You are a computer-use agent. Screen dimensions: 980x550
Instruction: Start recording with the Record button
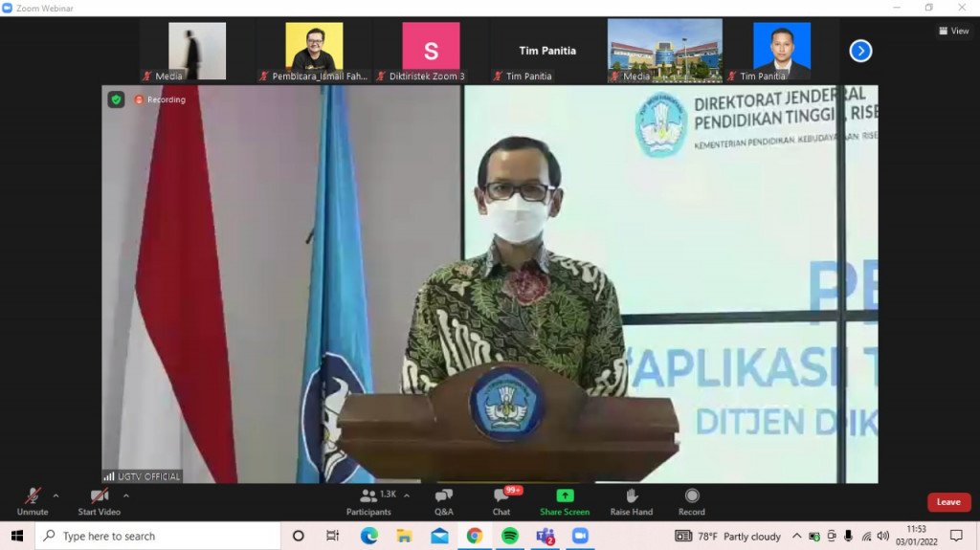(691, 502)
